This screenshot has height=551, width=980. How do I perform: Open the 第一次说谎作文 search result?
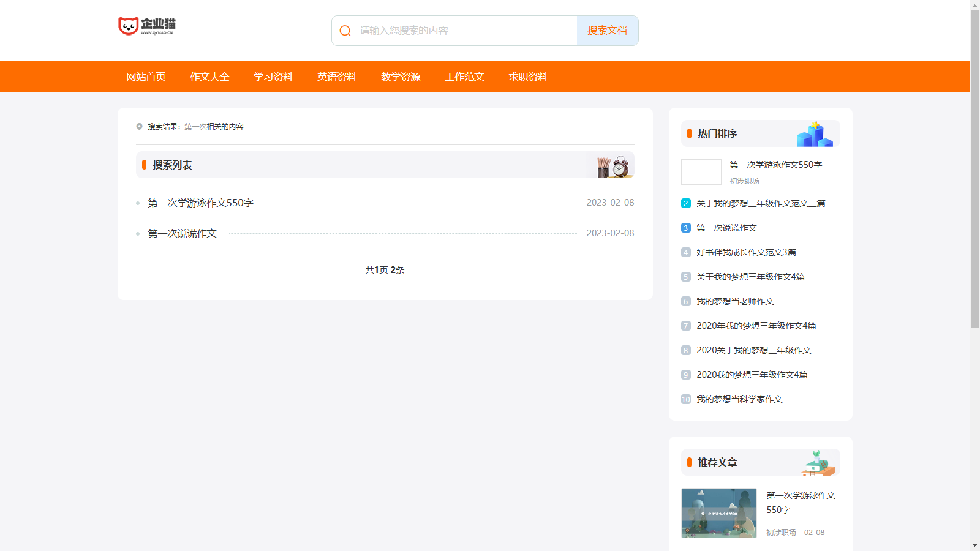pyautogui.click(x=182, y=233)
